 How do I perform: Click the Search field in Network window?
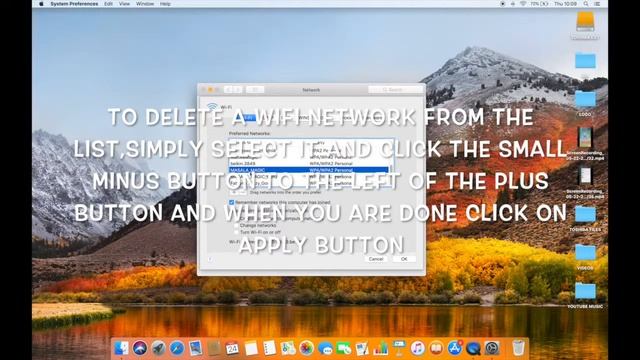click(x=395, y=89)
